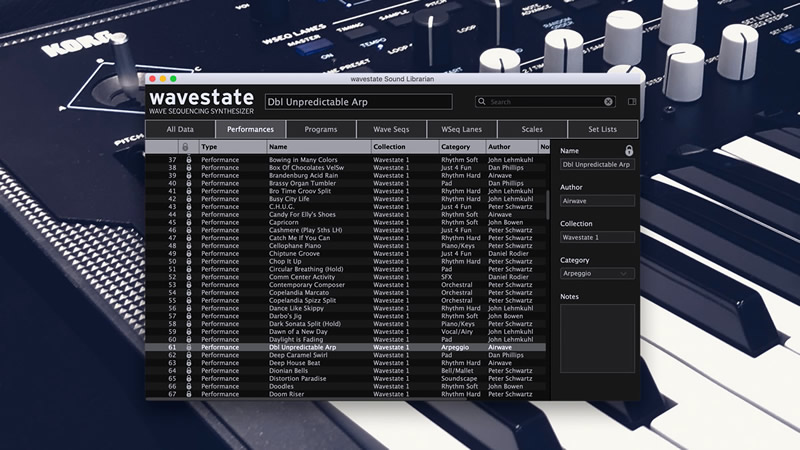Select Comm Center Activity row
Viewport: 800px width, 450px height.
[x=345, y=277]
